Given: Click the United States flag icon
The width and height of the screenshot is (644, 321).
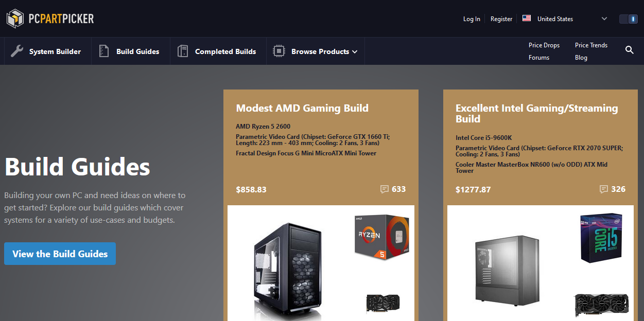Looking at the screenshot, I should [x=526, y=18].
